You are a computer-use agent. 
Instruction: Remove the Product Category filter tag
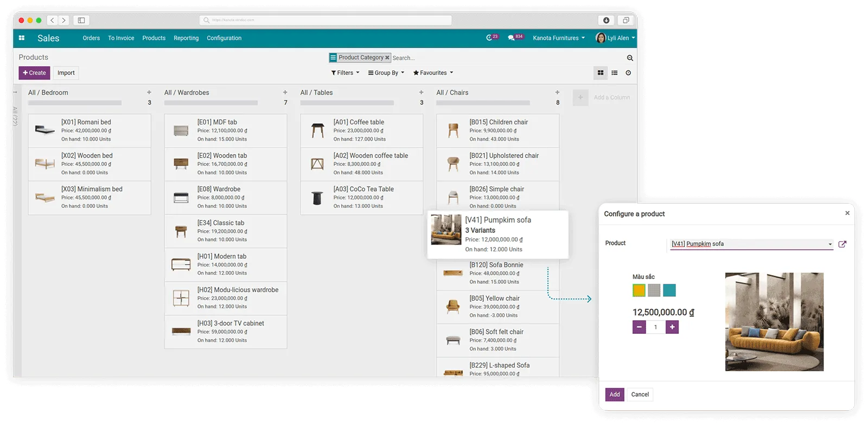[387, 58]
